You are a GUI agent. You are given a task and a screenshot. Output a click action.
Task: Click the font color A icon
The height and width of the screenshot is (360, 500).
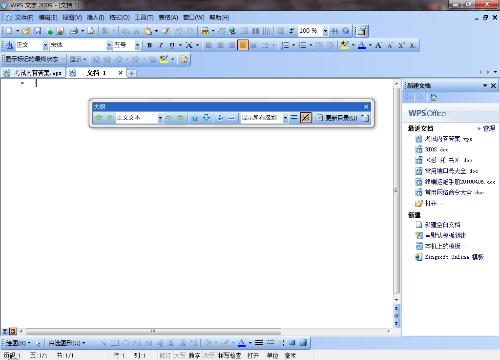point(362,45)
